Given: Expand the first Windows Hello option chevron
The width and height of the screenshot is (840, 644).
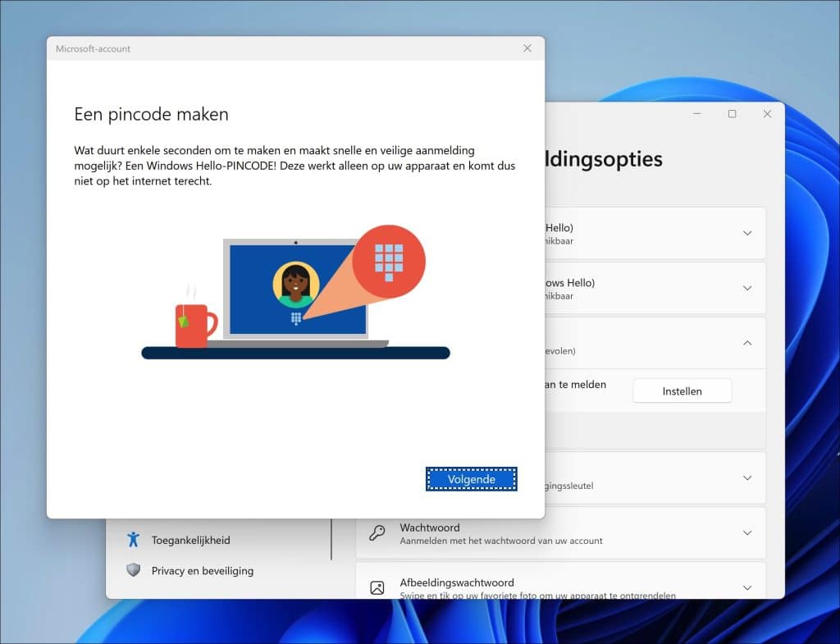Looking at the screenshot, I should point(747,233).
